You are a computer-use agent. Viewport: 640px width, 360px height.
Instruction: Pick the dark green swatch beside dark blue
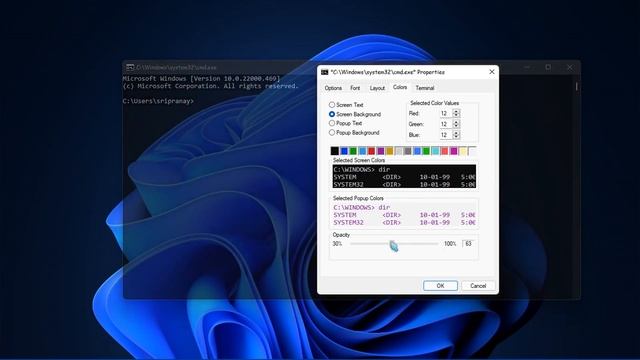[x=353, y=151]
